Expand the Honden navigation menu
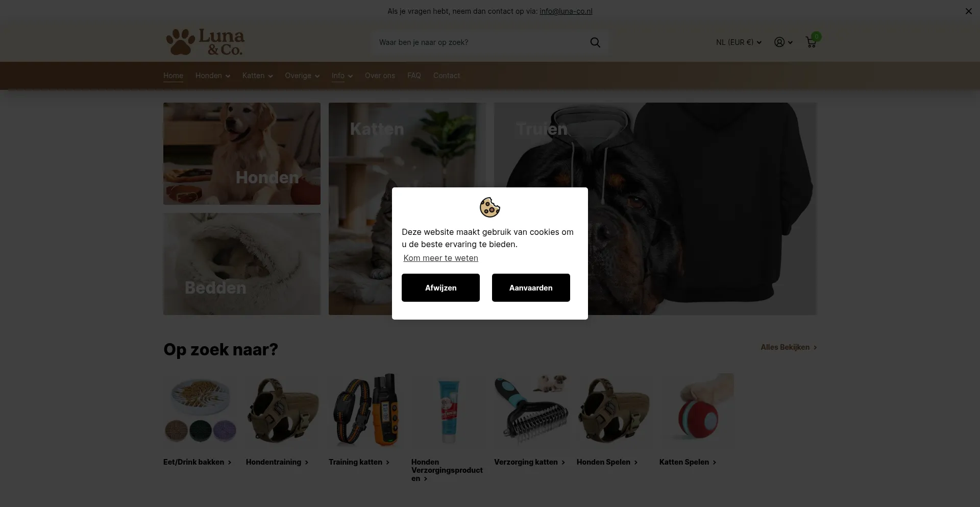This screenshot has height=507, width=980. (x=213, y=76)
